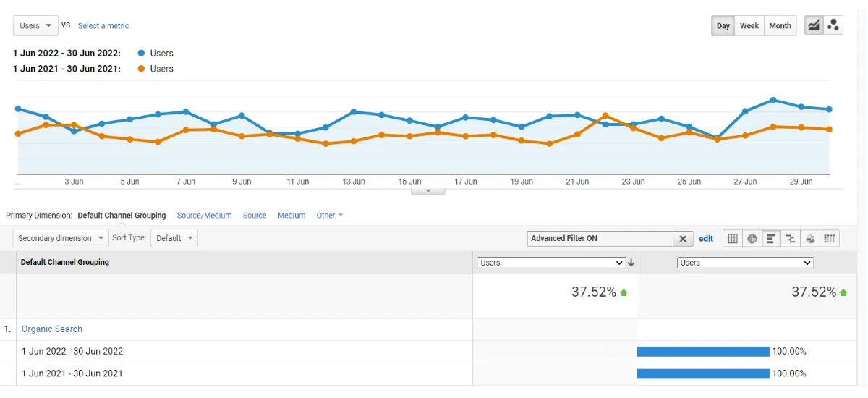Switch primary dimension to Source/Medium
Viewport: 868px width, 398px height.
204,216
